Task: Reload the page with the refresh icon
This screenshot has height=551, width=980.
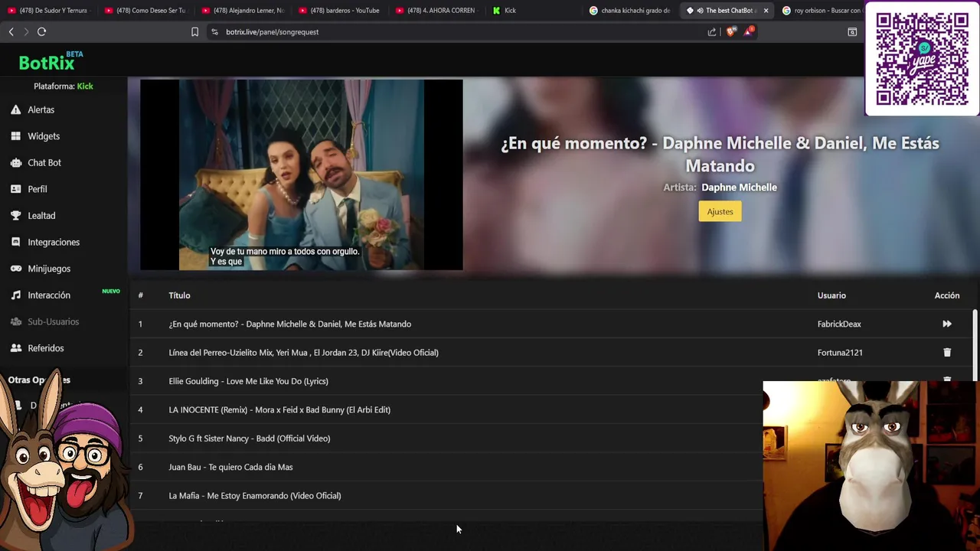Action: [x=41, y=31]
